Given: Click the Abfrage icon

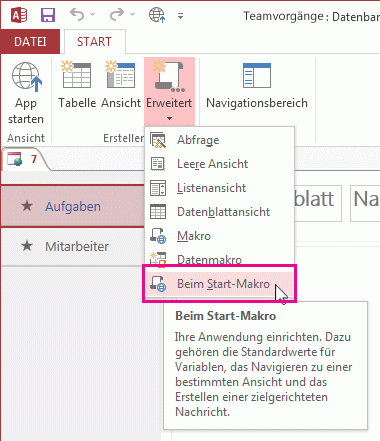Looking at the screenshot, I should (158, 140).
